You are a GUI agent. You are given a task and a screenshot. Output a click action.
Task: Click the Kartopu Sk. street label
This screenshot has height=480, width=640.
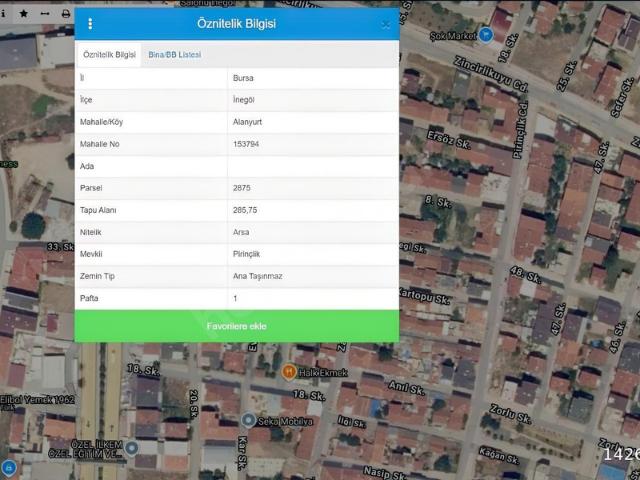(424, 296)
